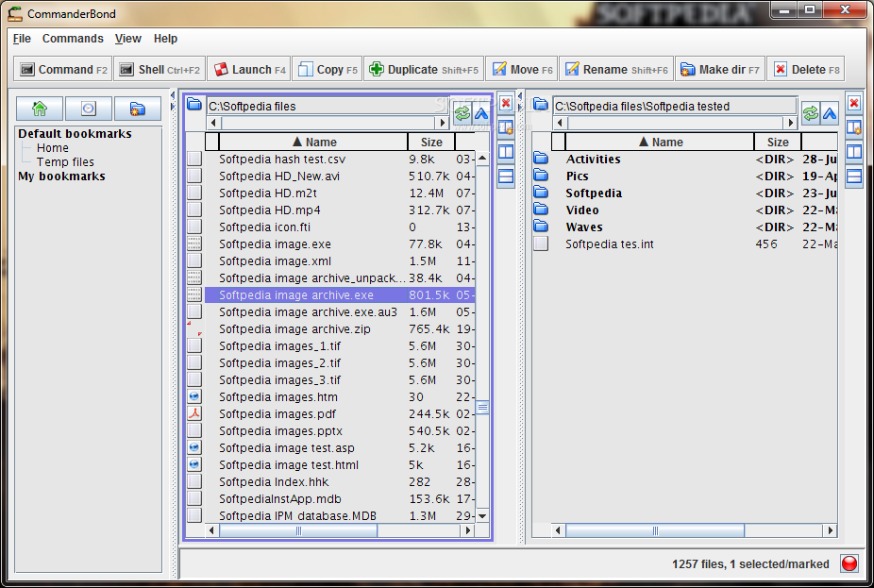Click the add bookmark folder icon
The width and height of the screenshot is (874, 588).
point(137,109)
